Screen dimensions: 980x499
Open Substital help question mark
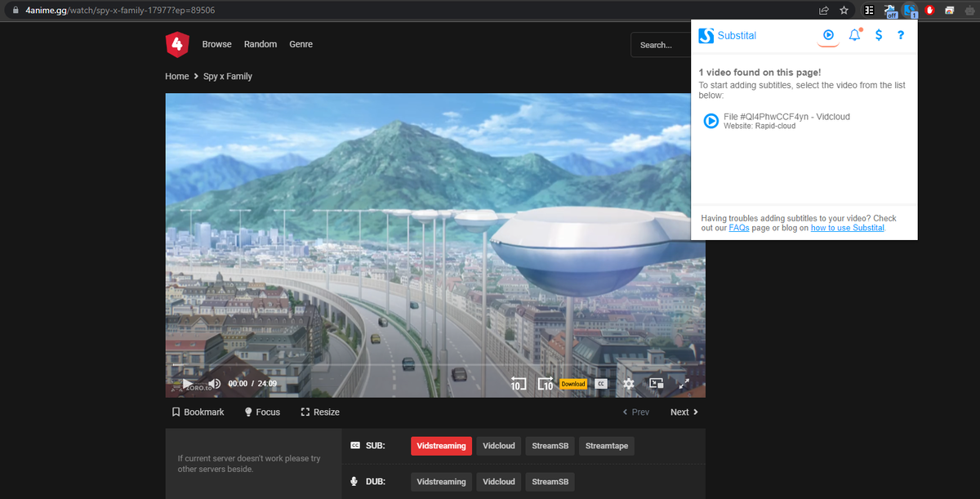coord(901,35)
